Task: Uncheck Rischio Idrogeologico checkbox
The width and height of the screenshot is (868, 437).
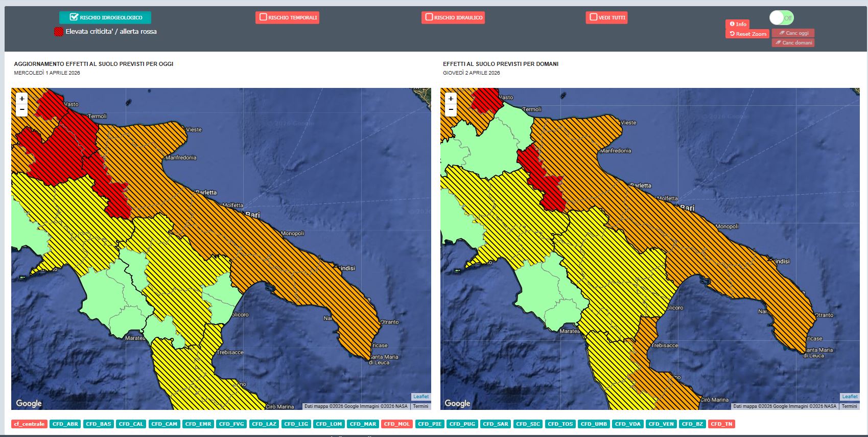Action: (x=74, y=17)
